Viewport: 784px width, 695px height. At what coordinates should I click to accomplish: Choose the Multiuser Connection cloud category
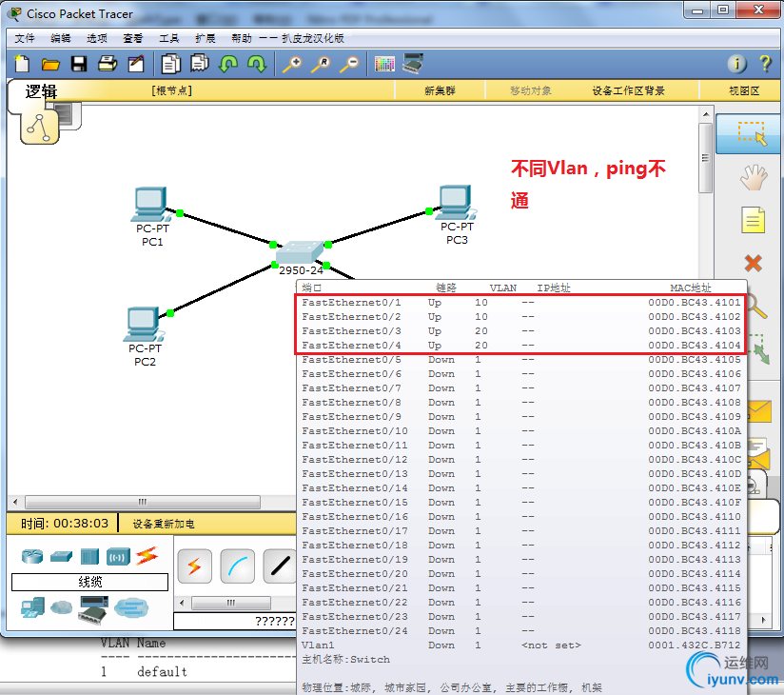(x=131, y=608)
